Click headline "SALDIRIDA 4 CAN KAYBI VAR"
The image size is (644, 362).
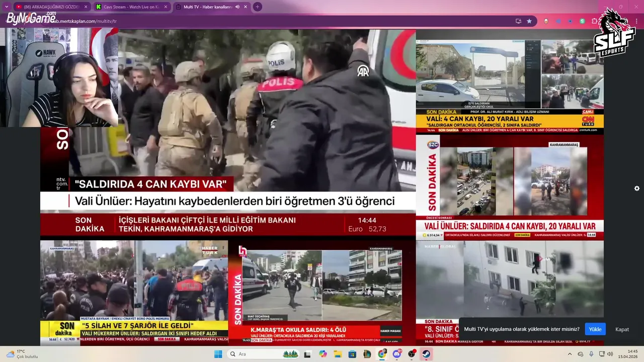(x=151, y=184)
